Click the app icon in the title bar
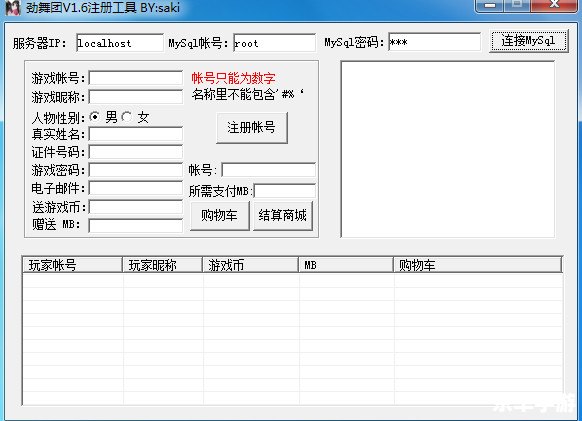Image resolution: width=582 pixels, height=421 pixels. [x=13, y=7]
